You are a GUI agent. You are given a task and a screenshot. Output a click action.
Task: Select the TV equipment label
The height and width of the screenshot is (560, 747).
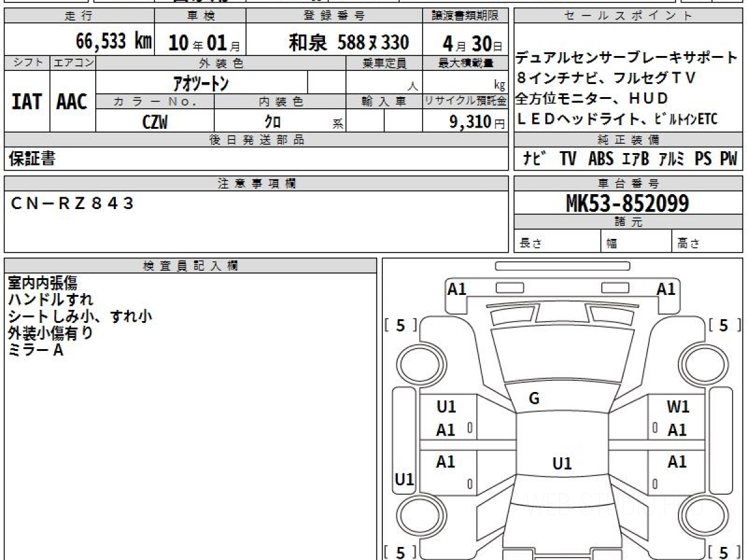(x=567, y=159)
